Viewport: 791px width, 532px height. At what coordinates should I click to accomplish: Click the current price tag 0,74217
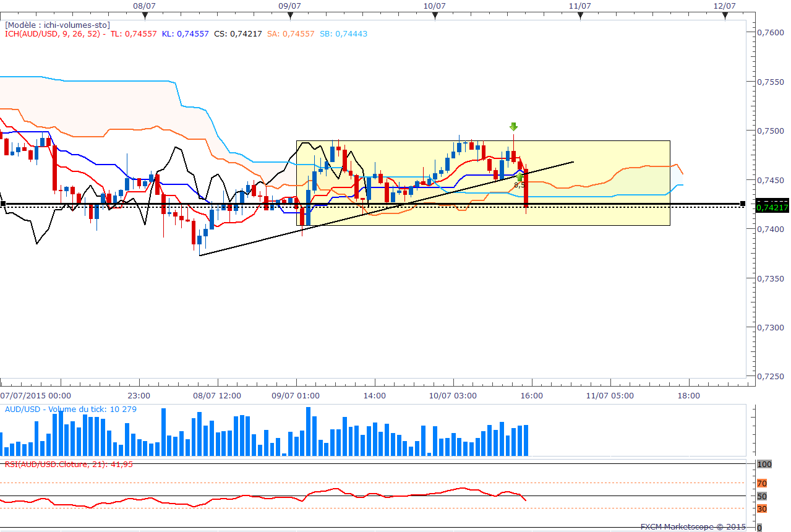[771, 207]
